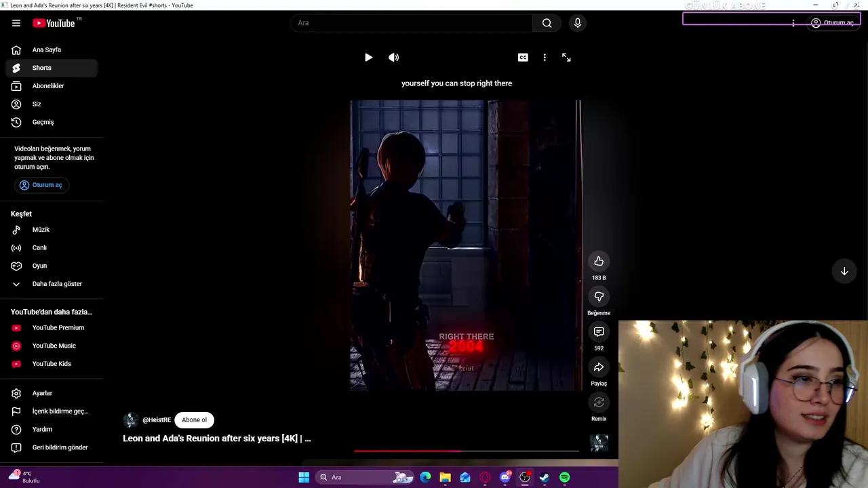The image size is (868, 488).
Task: Open Yardım help
Action: (52, 429)
